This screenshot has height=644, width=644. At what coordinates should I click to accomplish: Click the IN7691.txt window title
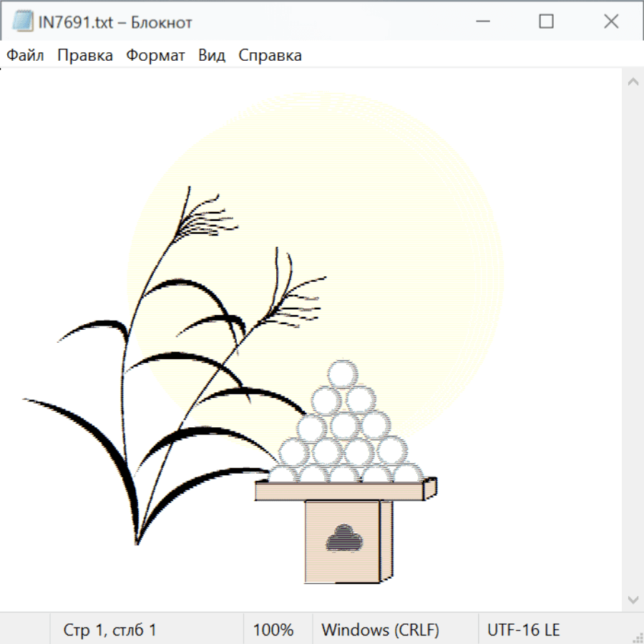[115, 22]
